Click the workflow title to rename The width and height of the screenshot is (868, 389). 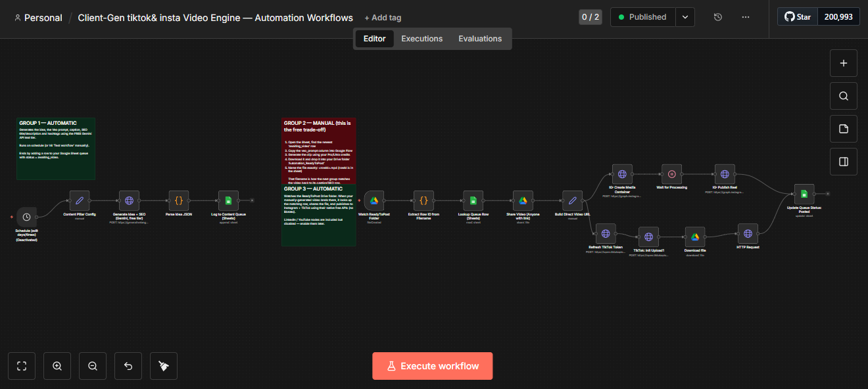[x=216, y=18]
